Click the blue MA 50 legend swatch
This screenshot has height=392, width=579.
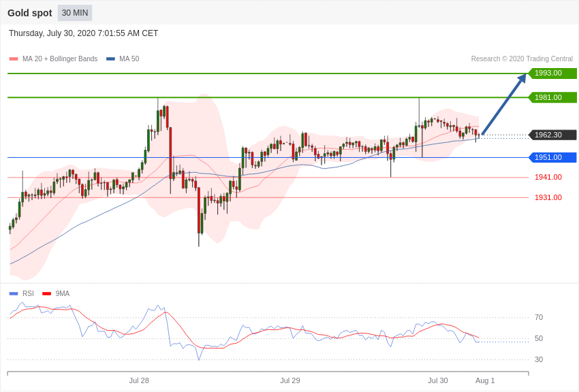[110, 59]
